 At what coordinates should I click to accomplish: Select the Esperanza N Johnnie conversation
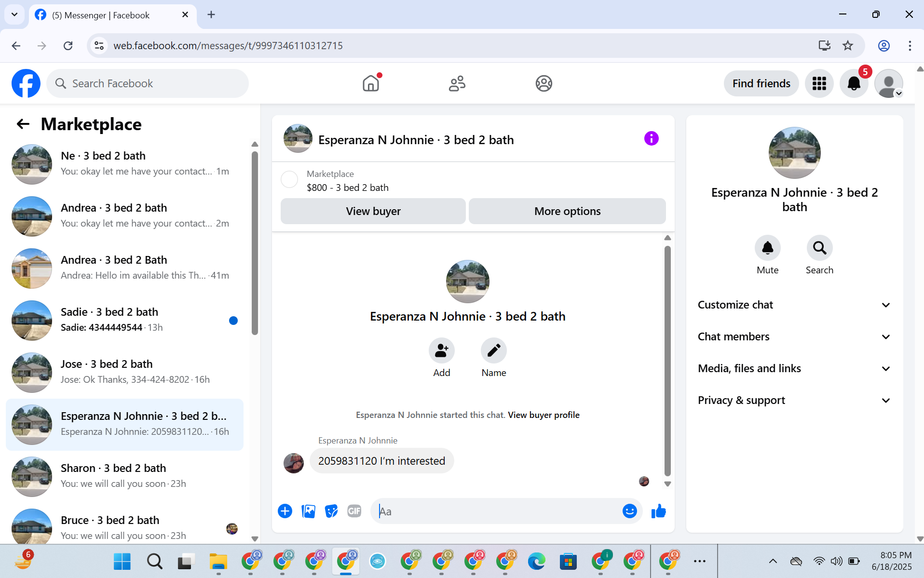click(x=124, y=424)
